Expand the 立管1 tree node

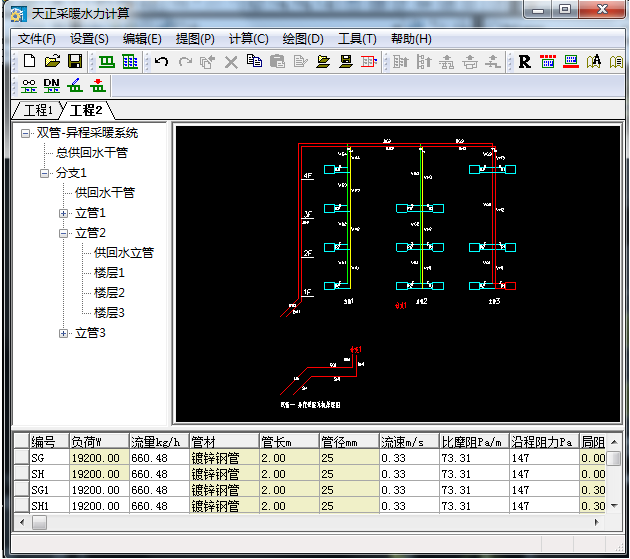[x=63, y=213]
